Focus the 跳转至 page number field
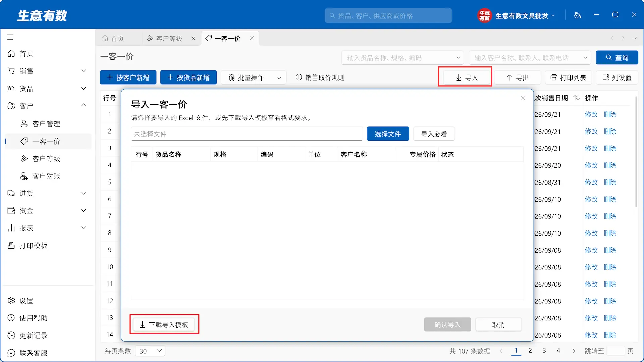Image resolution: width=644 pixels, height=362 pixels. pos(615,351)
